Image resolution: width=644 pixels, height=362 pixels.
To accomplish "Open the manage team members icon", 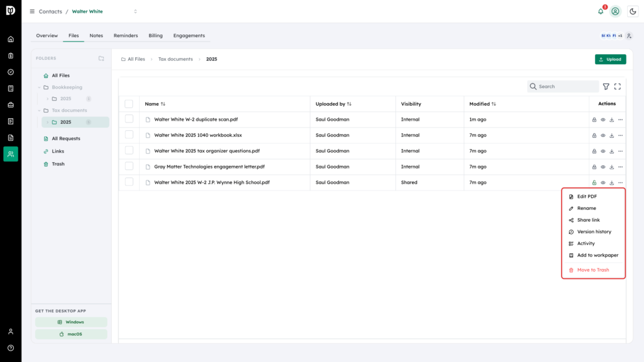I will point(629,36).
